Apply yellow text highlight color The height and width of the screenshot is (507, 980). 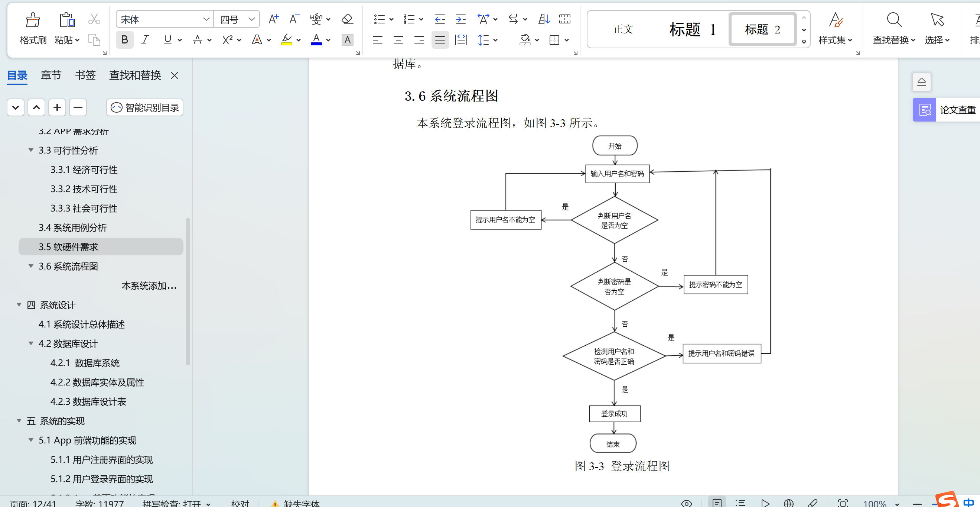coord(286,40)
